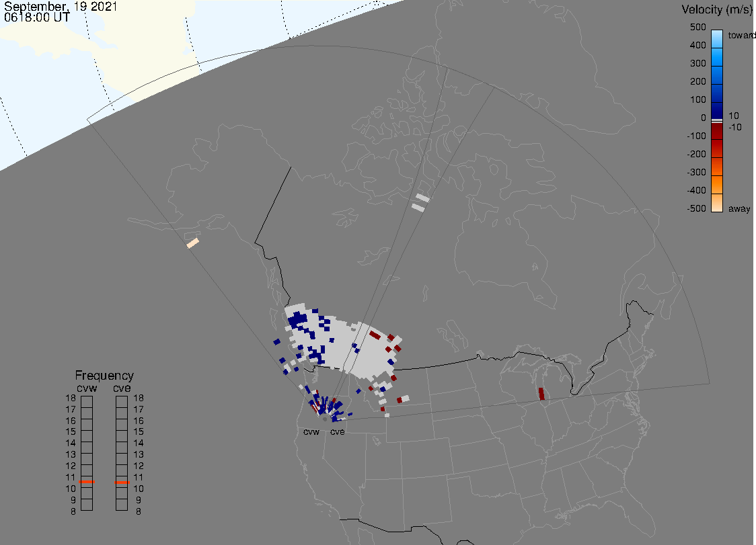
Task: Click the peach bottom segment of velocity bar
Action: [717, 203]
